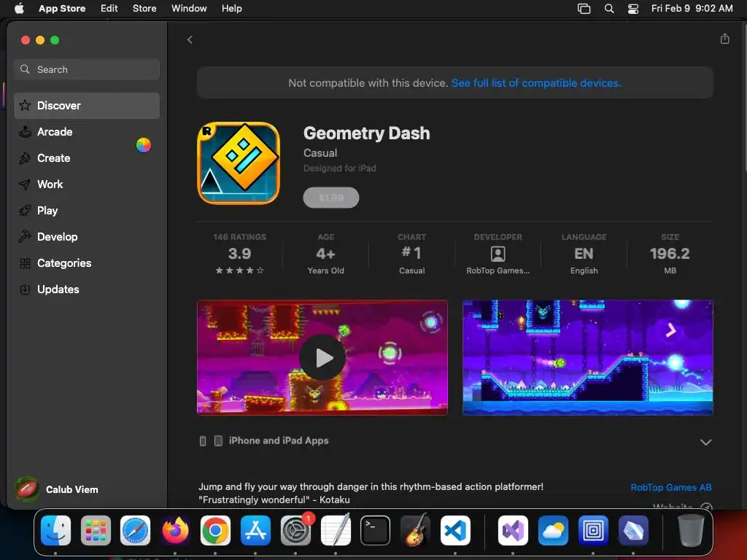
Task: Click the 'Designed for iPad' label
Action: coord(340,168)
